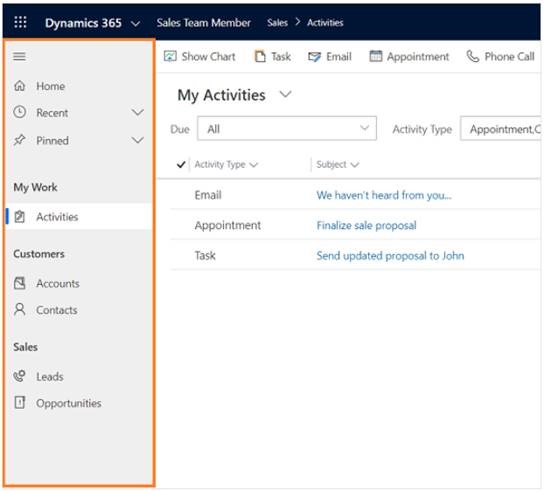The width and height of the screenshot is (544, 491).
Task: Log a Phone Call via handset icon
Action: 473,56
